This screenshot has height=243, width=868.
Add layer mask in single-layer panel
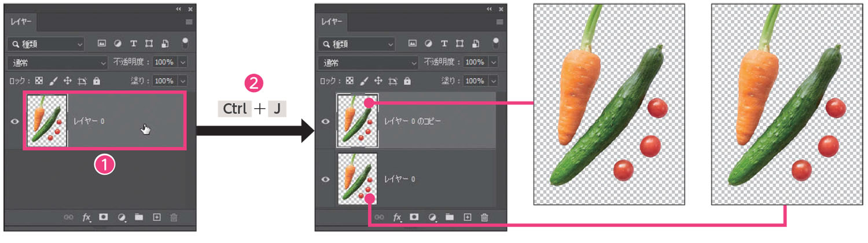click(104, 218)
